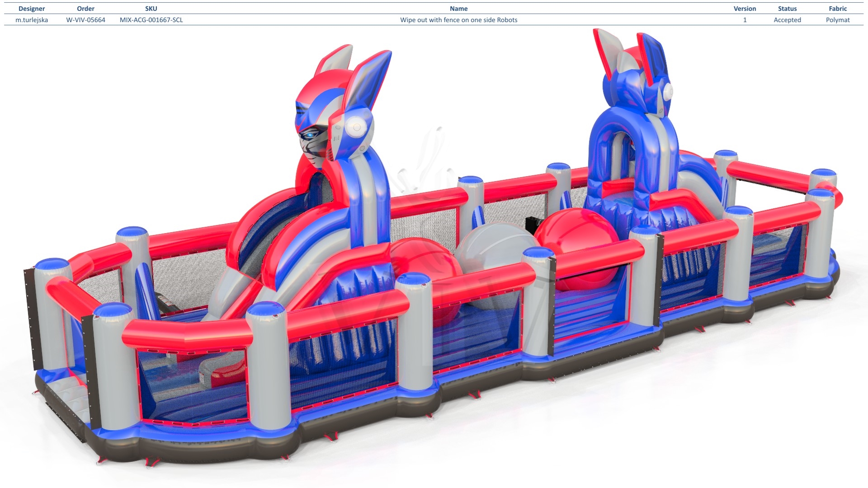Click SKU value MIX-ACG-001667-SCL
This screenshot has height=488, width=868.
pos(151,20)
